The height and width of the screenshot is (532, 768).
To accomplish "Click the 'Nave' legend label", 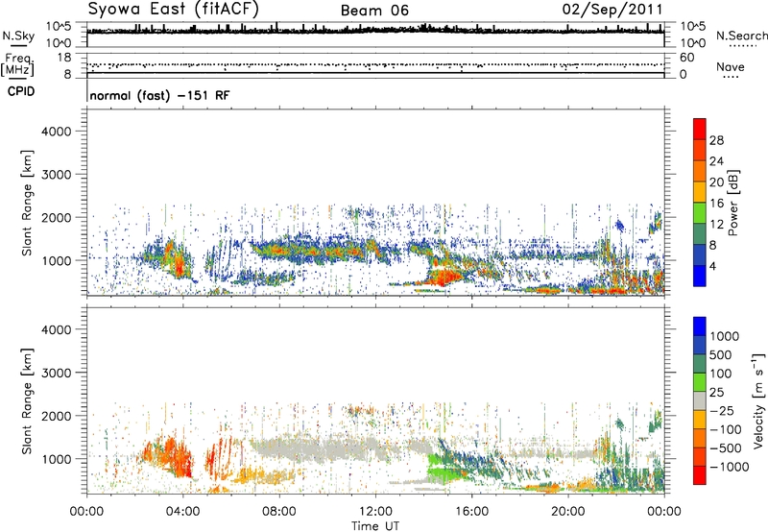I will pyautogui.click(x=730, y=66).
